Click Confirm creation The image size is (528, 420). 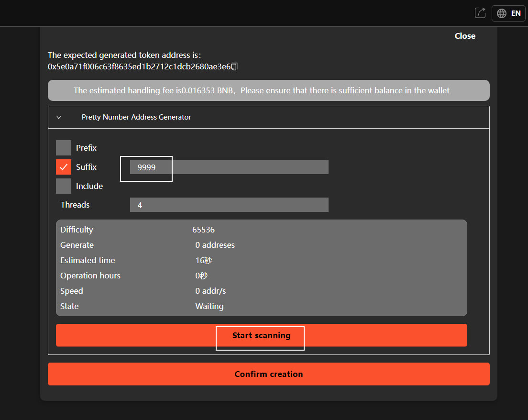268,374
